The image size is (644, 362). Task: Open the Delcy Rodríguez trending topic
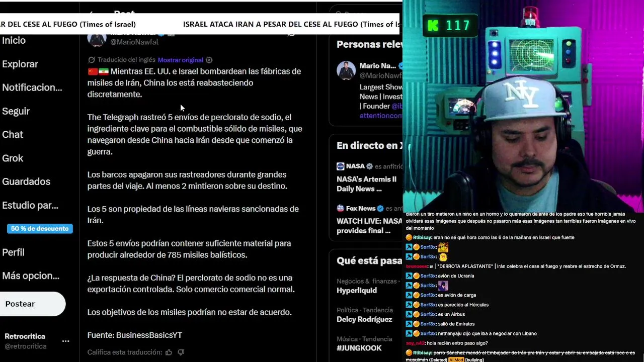(364, 319)
